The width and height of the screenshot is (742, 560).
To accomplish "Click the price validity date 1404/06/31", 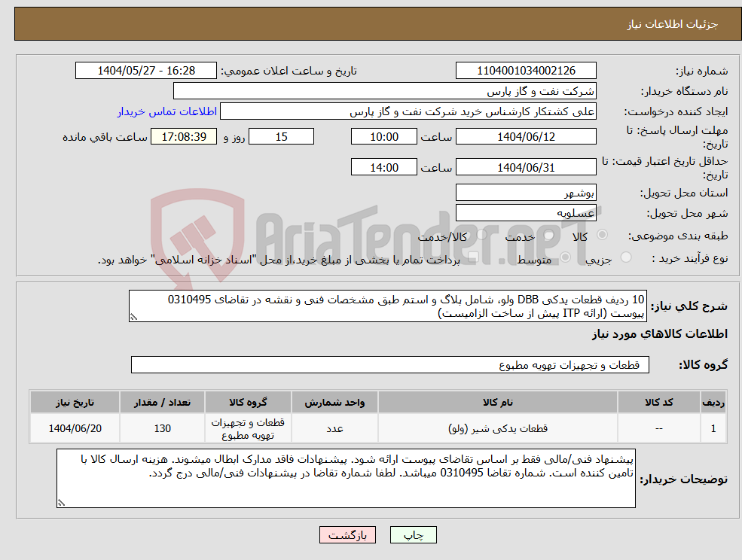I will click(526, 167).
